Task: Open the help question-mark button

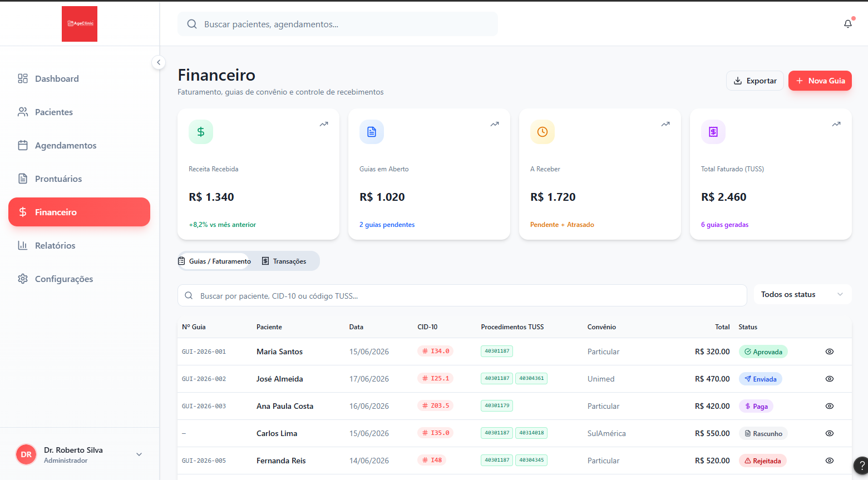Action: (x=861, y=466)
